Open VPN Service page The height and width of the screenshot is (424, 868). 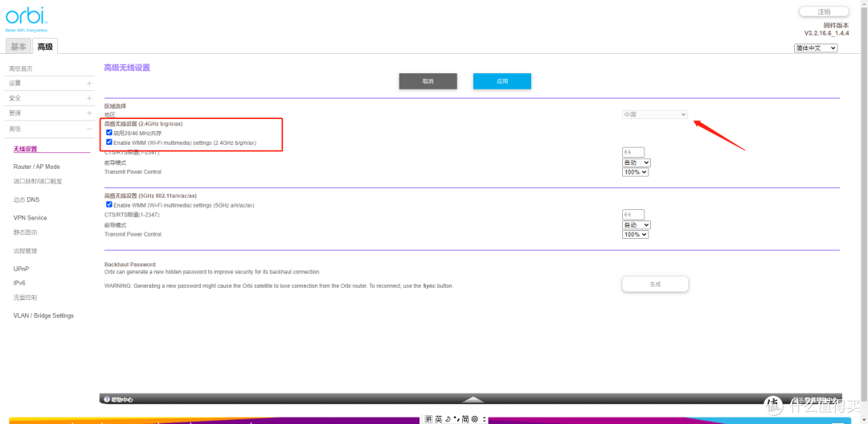(x=30, y=218)
